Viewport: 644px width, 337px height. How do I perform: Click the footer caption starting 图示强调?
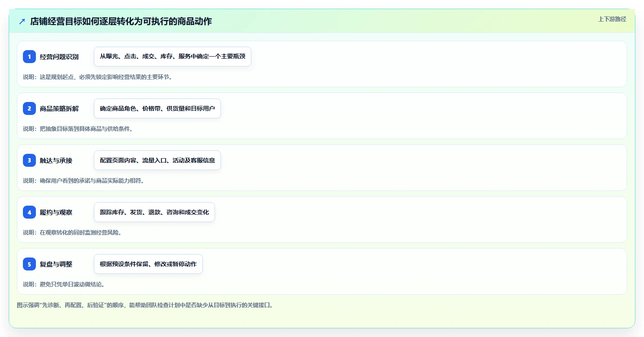coord(145,305)
